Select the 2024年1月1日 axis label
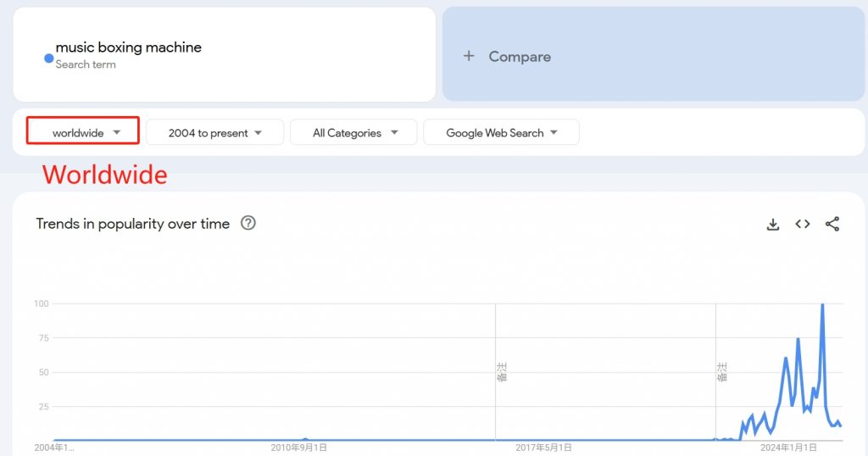 789,448
